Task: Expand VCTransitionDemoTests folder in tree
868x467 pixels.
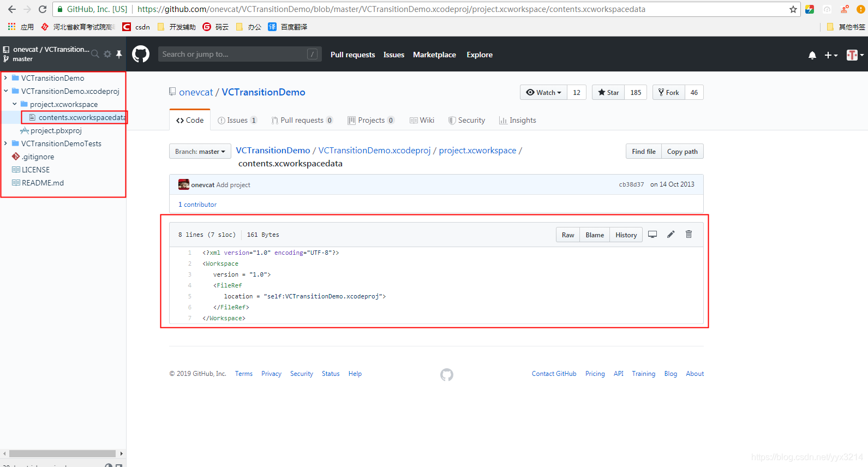Action: pos(5,143)
